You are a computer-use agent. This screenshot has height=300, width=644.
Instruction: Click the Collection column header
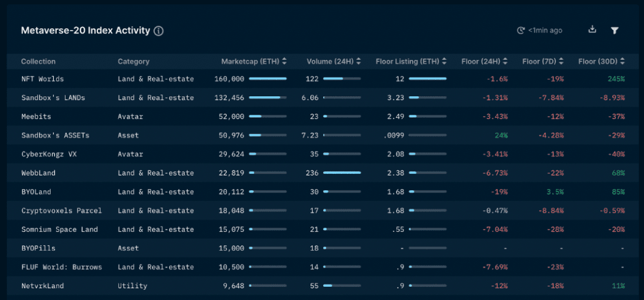(x=38, y=62)
